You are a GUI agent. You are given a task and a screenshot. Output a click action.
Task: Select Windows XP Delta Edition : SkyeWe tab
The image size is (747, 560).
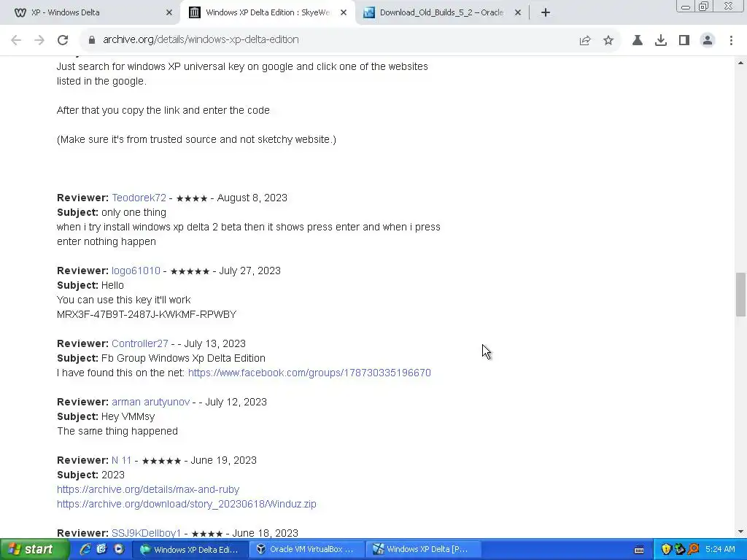[268, 12]
